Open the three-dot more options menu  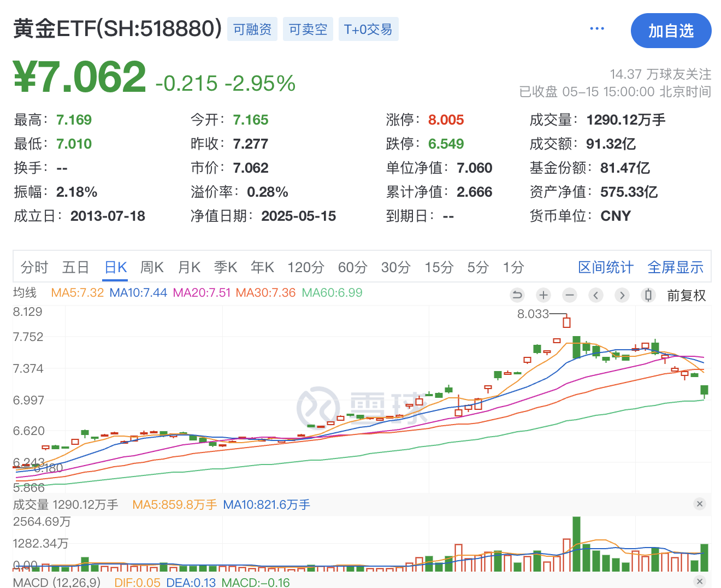pos(597,28)
